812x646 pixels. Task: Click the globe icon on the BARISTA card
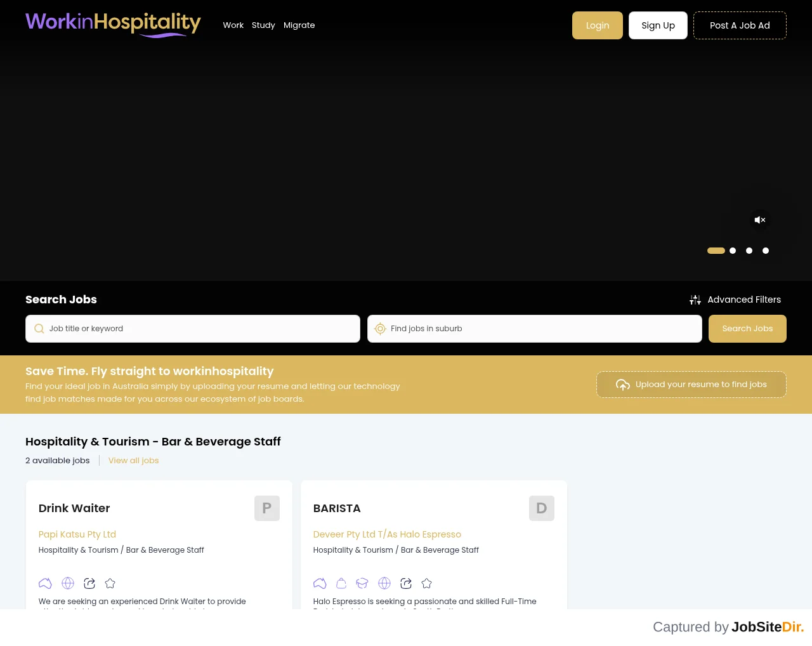click(x=384, y=583)
